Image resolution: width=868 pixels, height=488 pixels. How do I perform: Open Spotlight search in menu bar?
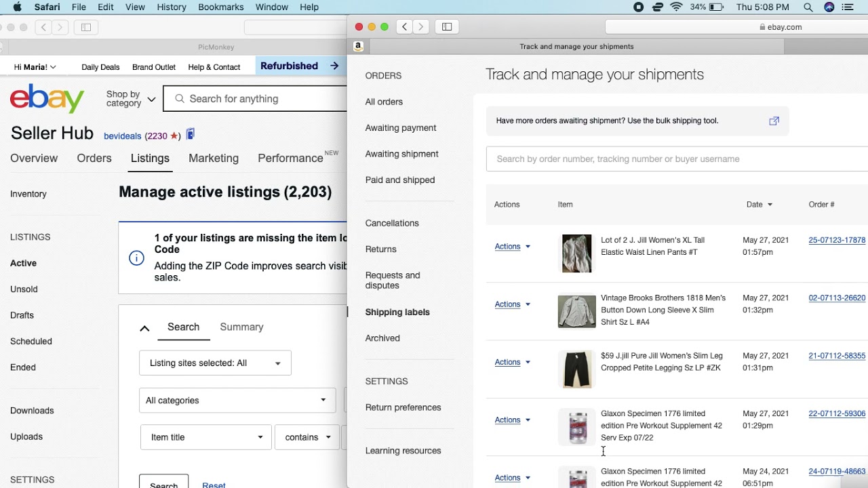click(808, 7)
